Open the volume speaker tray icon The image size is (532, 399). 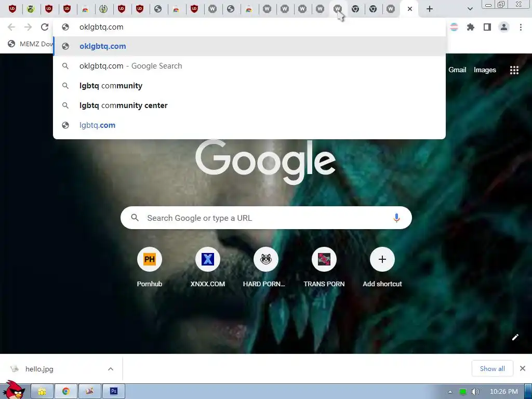coord(475,392)
